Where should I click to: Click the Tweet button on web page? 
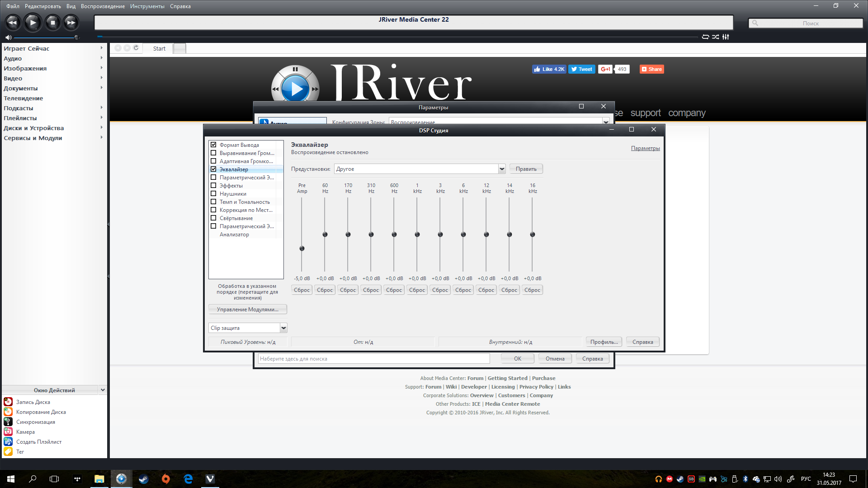581,69
